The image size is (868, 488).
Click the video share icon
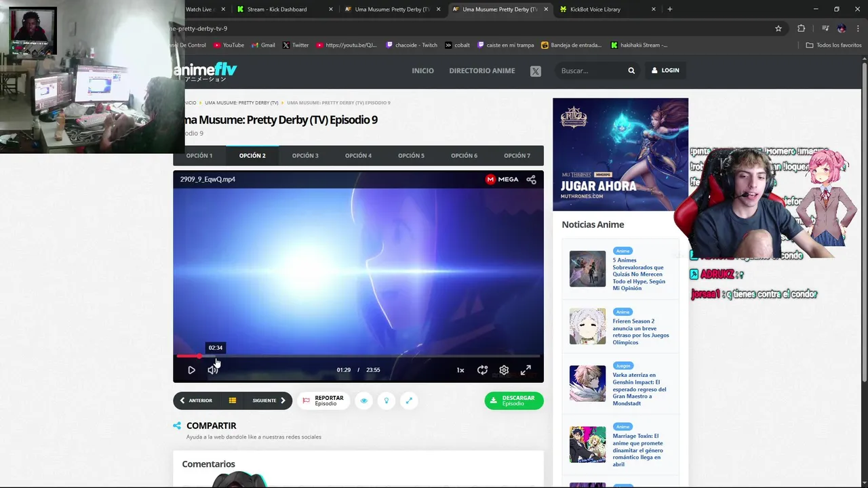tap(531, 180)
